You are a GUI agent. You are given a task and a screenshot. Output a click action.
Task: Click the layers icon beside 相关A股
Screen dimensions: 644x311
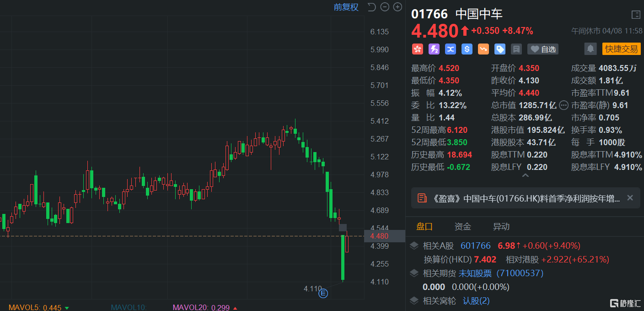[x=414, y=246]
